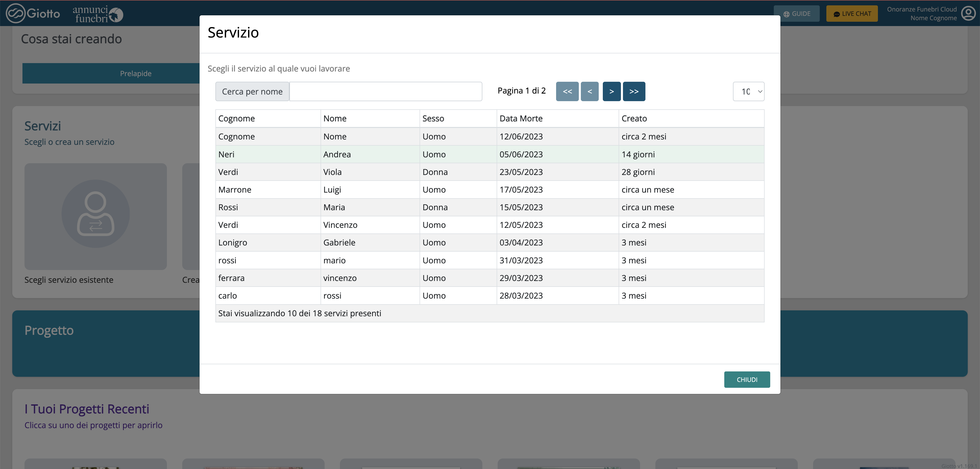The width and height of the screenshot is (980, 469).
Task: Jump to last page with >> button
Action: tap(633, 91)
